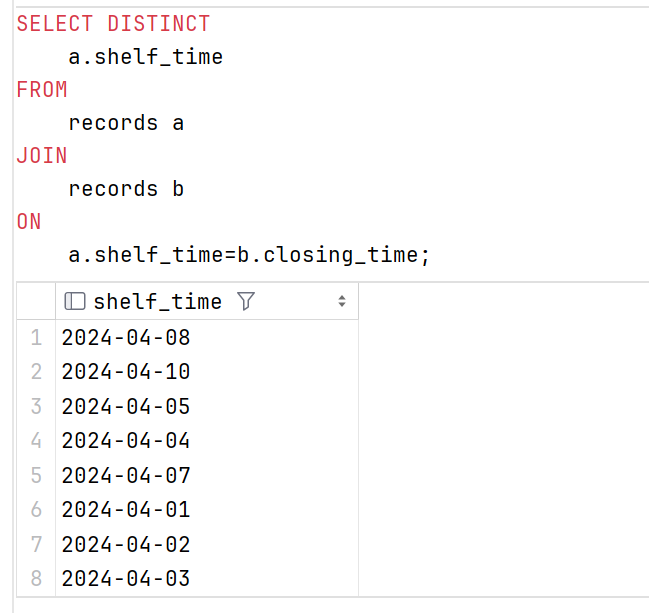Click cell with date 2024-04-10
The image size is (649, 613).
(x=207, y=372)
